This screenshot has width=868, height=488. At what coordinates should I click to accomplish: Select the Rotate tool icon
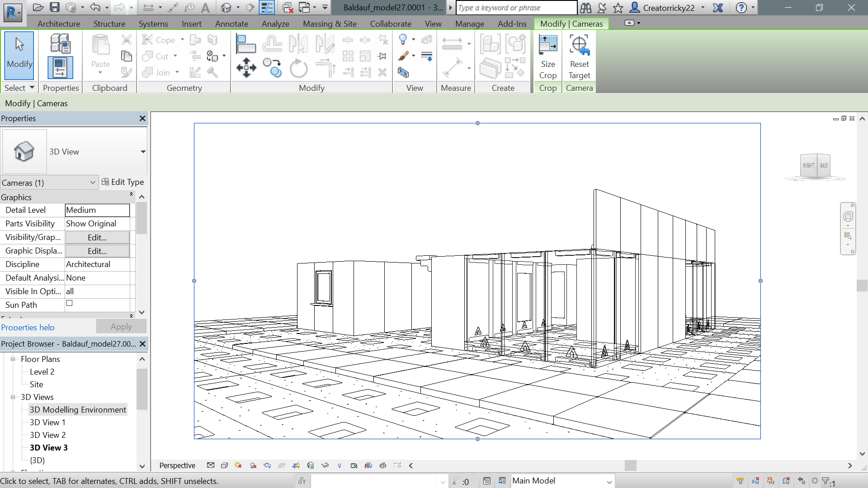point(298,68)
